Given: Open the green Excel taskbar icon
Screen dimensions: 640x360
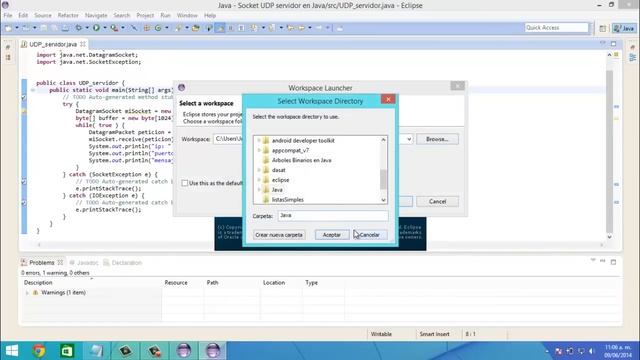Looking at the screenshot, I should pos(67,351).
